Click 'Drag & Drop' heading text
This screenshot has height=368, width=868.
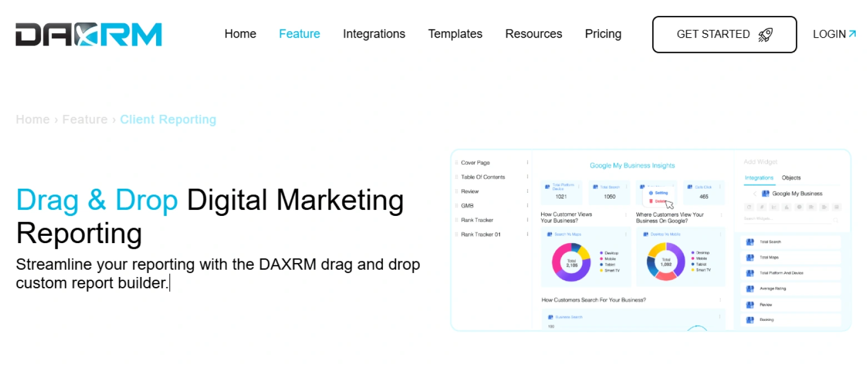point(97,200)
